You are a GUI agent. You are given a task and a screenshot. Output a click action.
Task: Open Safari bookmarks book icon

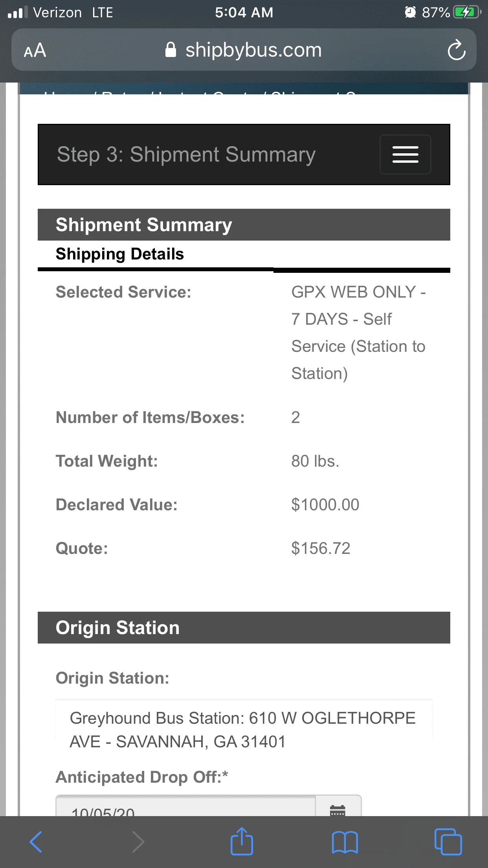[345, 842]
